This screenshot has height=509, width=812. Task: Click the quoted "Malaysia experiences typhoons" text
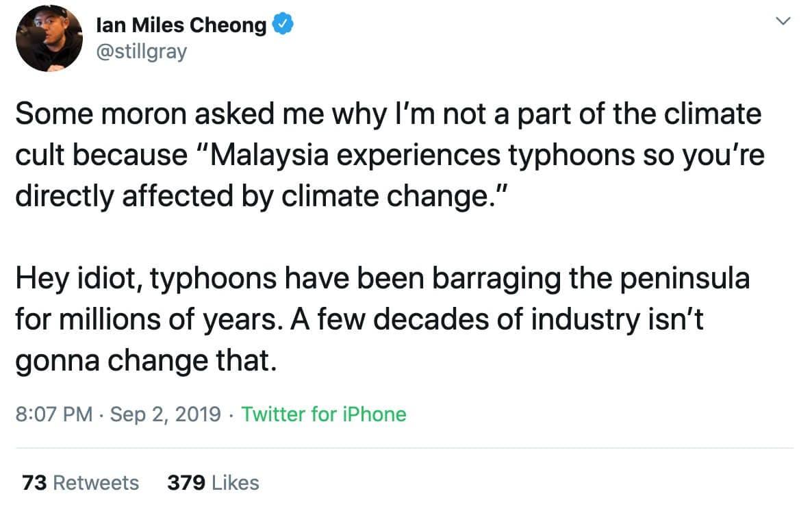[x=390, y=156]
